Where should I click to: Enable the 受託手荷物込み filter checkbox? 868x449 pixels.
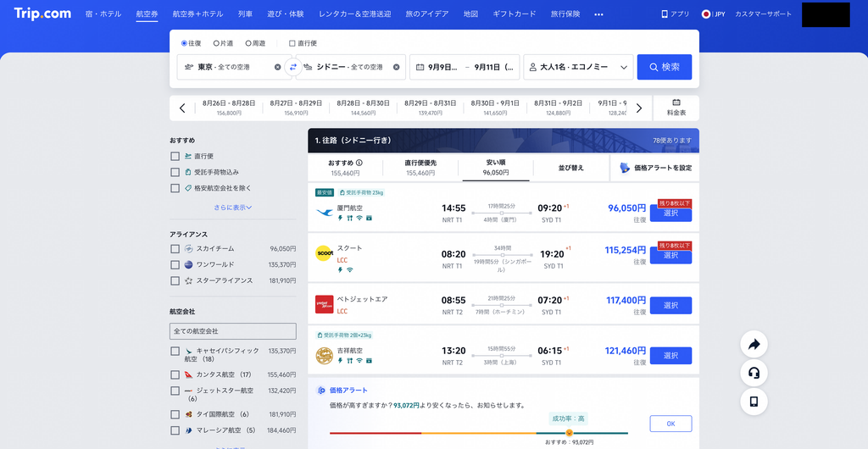click(175, 172)
